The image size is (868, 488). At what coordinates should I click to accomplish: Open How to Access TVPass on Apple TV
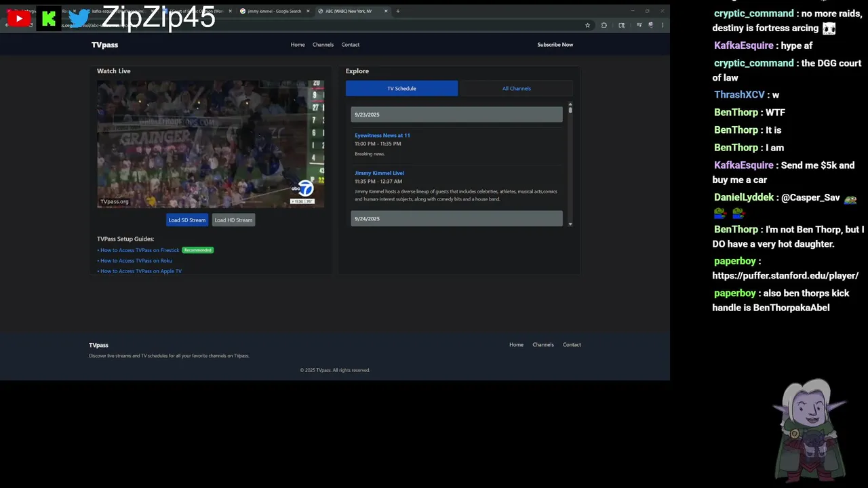141,271
